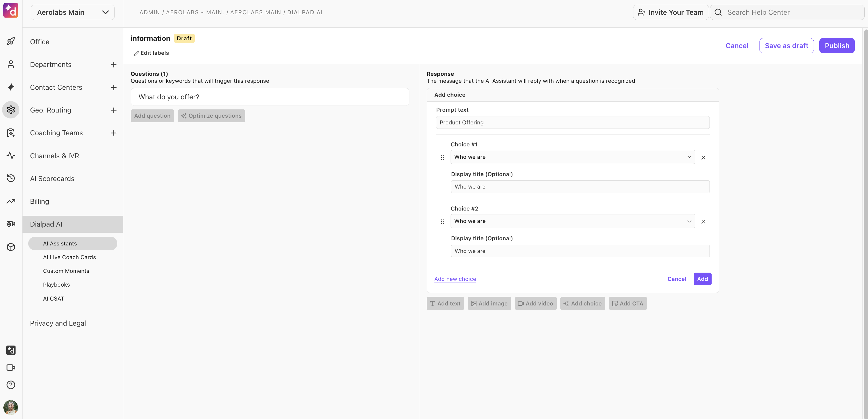Confirm choice with the purple Add button
This screenshot has height=419, width=868.
(703, 279)
